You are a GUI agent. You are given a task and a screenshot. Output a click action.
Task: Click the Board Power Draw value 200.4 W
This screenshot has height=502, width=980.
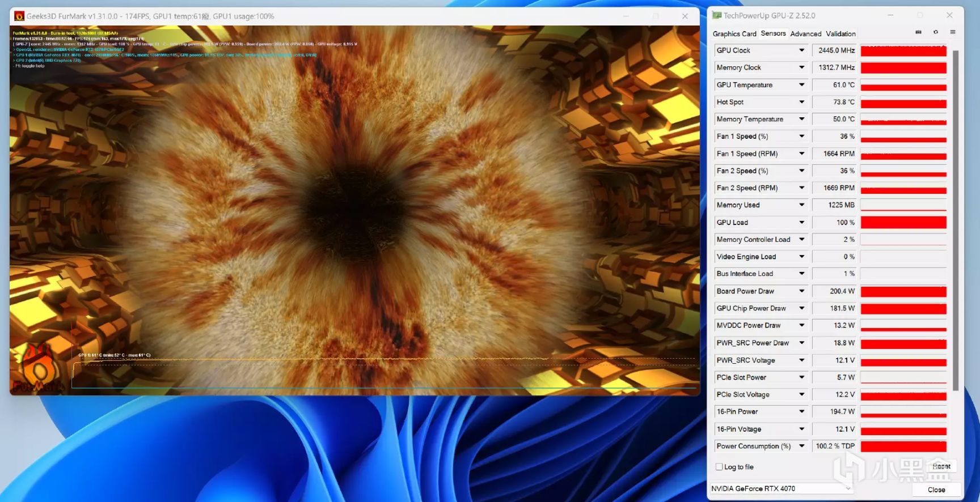pyautogui.click(x=834, y=291)
